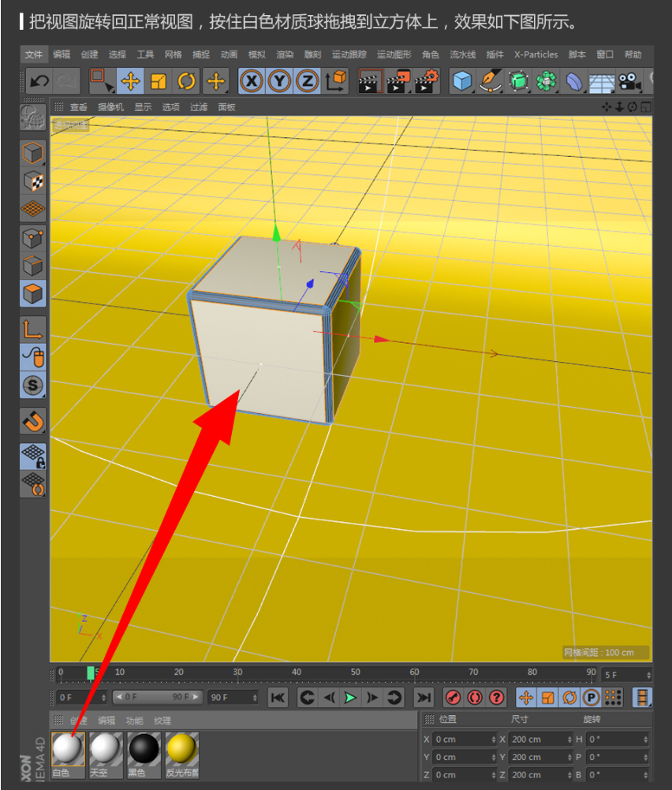Select the Rotate tool in top toolbar
Viewport: 672px width, 790px height.
tap(187, 80)
